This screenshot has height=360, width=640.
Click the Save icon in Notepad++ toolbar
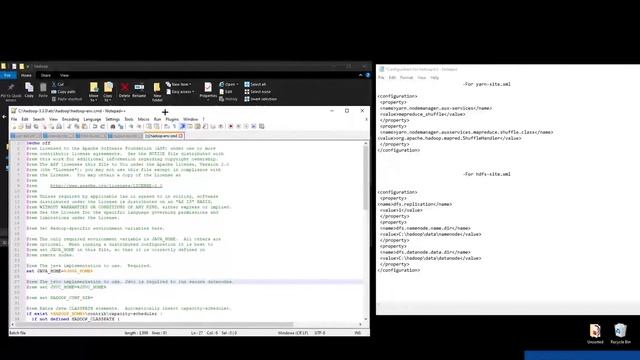tap(29, 127)
